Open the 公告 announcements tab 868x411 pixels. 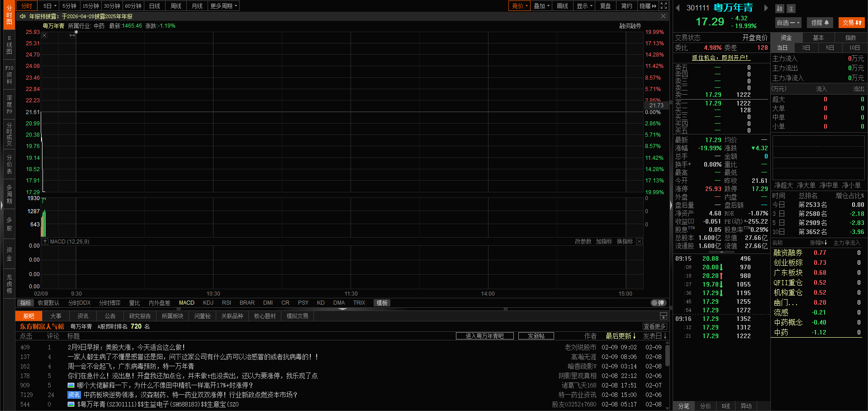click(110, 316)
